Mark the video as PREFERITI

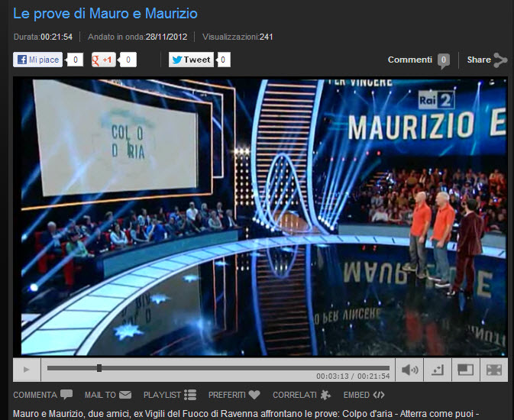tap(234, 395)
